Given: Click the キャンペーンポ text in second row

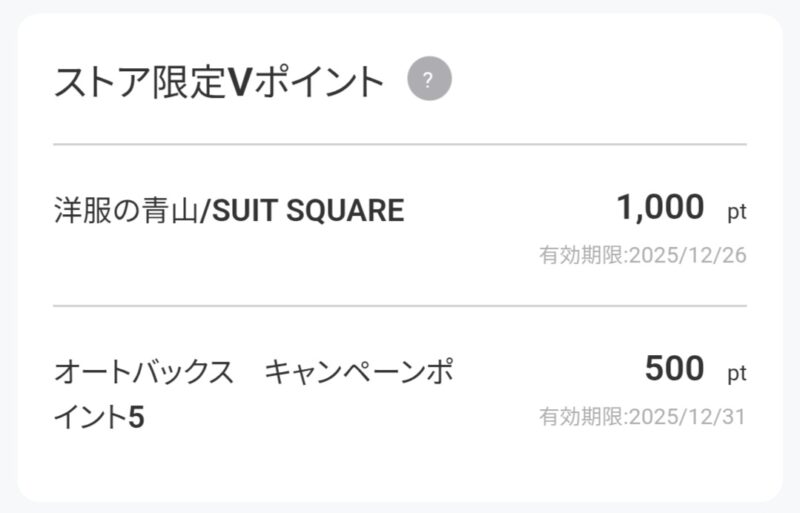Looking at the screenshot, I should 358,374.
